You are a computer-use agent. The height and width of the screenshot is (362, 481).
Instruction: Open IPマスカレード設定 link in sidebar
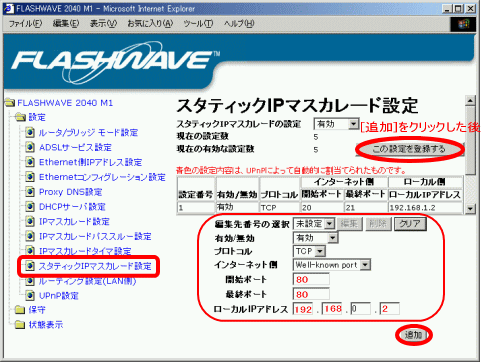coord(74,222)
